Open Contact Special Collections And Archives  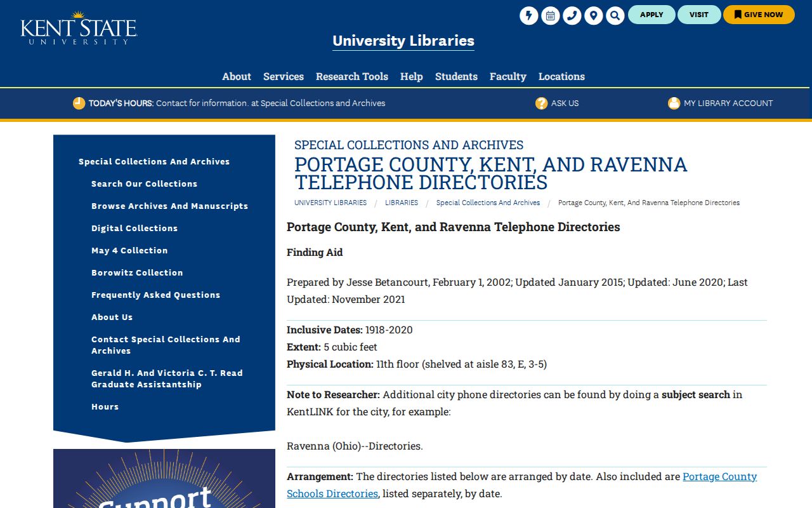[x=166, y=345]
